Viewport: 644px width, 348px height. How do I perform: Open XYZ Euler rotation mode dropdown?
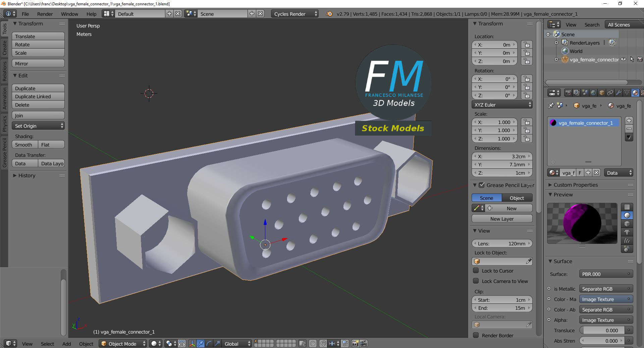502,105
